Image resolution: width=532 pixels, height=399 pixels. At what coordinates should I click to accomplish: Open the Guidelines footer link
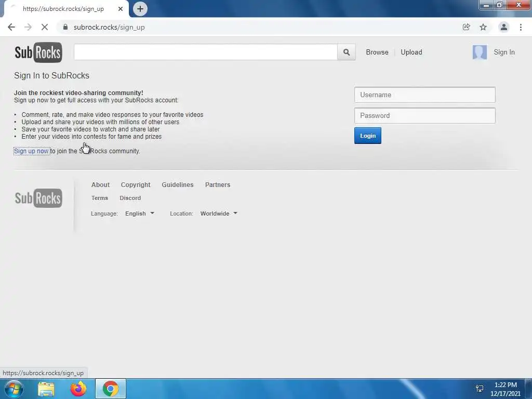click(178, 185)
